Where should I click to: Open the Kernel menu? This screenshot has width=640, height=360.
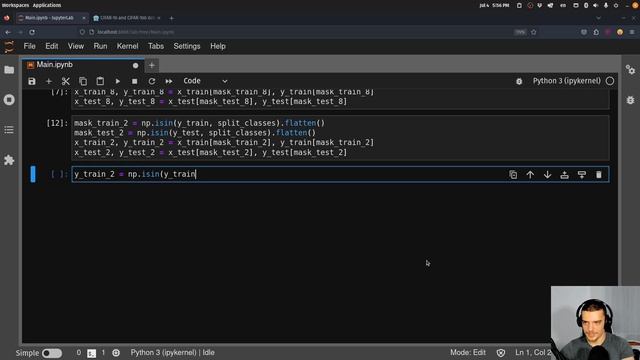click(127, 46)
